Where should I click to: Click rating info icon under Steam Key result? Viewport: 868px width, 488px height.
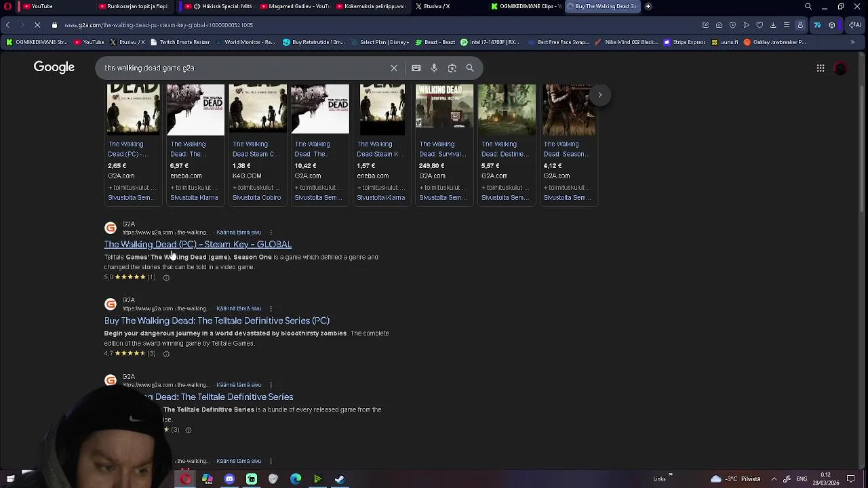(x=166, y=277)
